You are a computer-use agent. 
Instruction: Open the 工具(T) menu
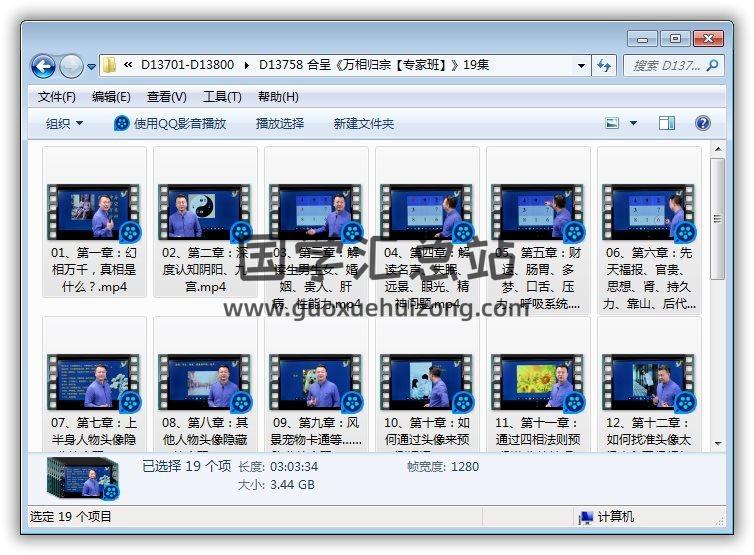click(x=222, y=97)
